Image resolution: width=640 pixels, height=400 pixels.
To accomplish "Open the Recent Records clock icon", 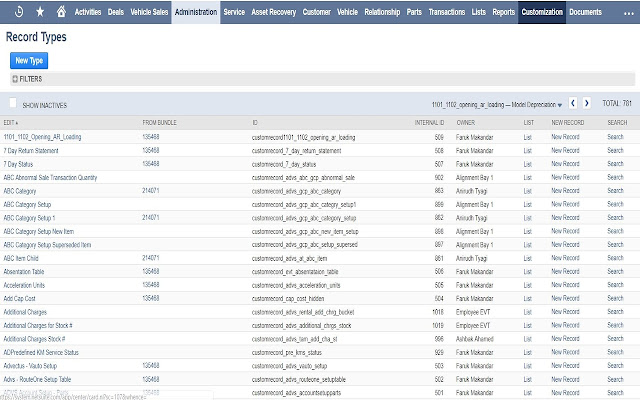I will pos(19,12).
